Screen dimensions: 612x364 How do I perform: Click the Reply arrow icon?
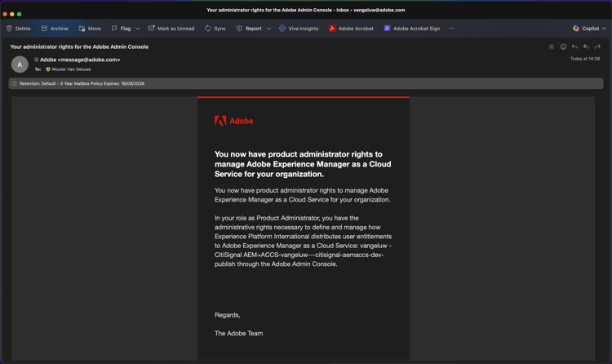pos(574,47)
